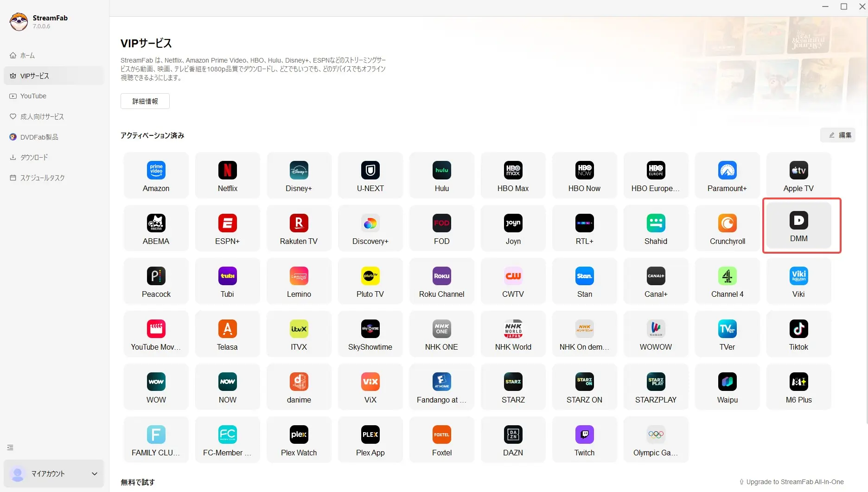Open the Tubi service tile
868x492 pixels.
click(x=228, y=281)
